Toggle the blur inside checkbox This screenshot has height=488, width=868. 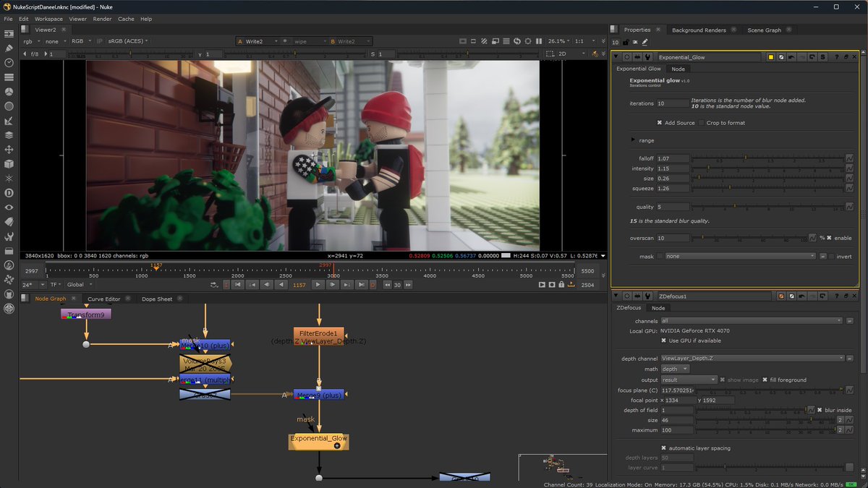tap(819, 410)
